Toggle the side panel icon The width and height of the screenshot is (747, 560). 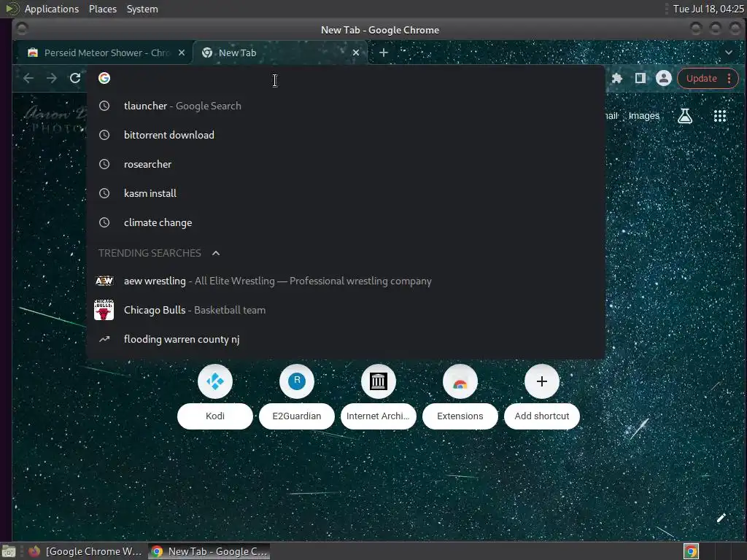pos(640,78)
